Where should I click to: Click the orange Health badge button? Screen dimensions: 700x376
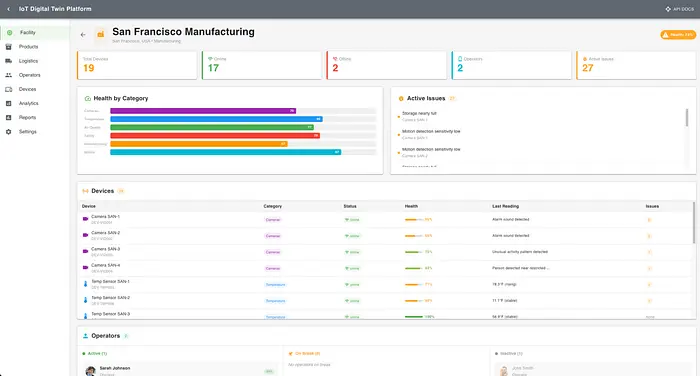[678, 34]
